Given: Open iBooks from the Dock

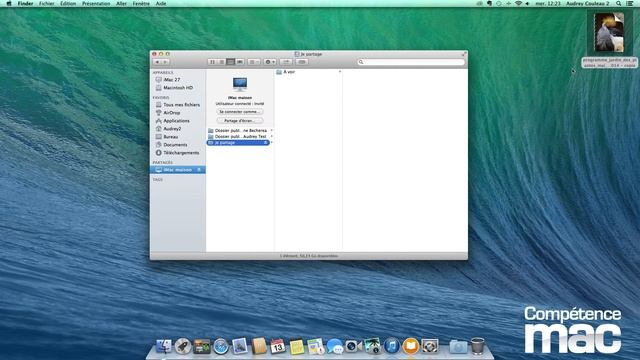Looking at the screenshot, I should click(411, 346).
